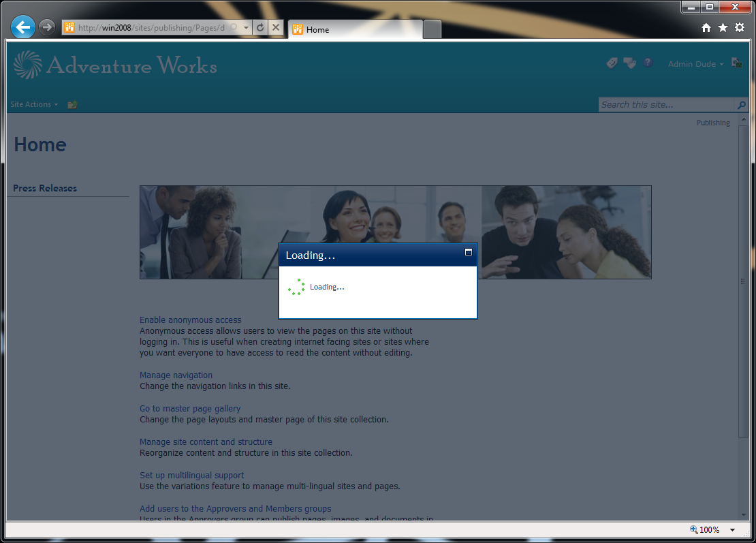
Task: Open the browser home icon
Action: tap(706, 28)
